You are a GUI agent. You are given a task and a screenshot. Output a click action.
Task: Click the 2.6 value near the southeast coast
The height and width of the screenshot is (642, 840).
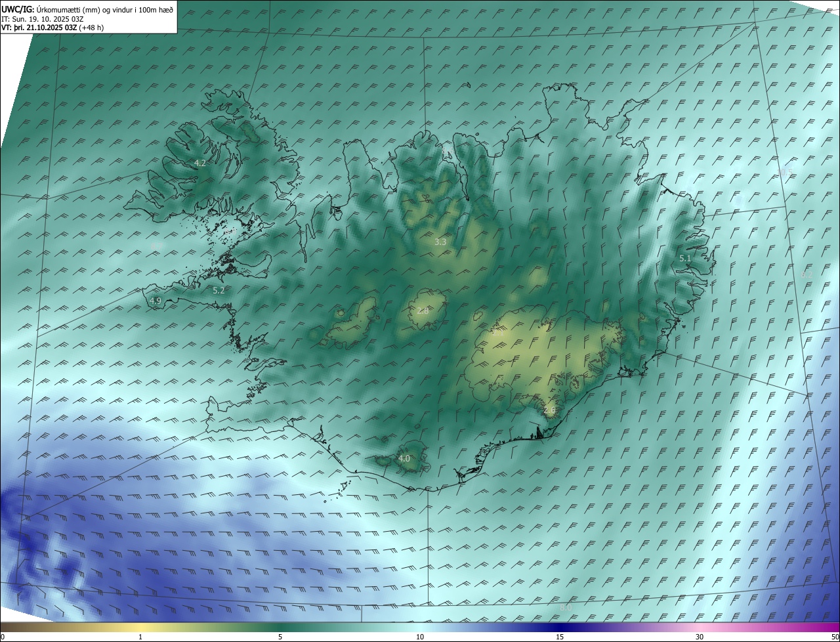pos(549,410)
